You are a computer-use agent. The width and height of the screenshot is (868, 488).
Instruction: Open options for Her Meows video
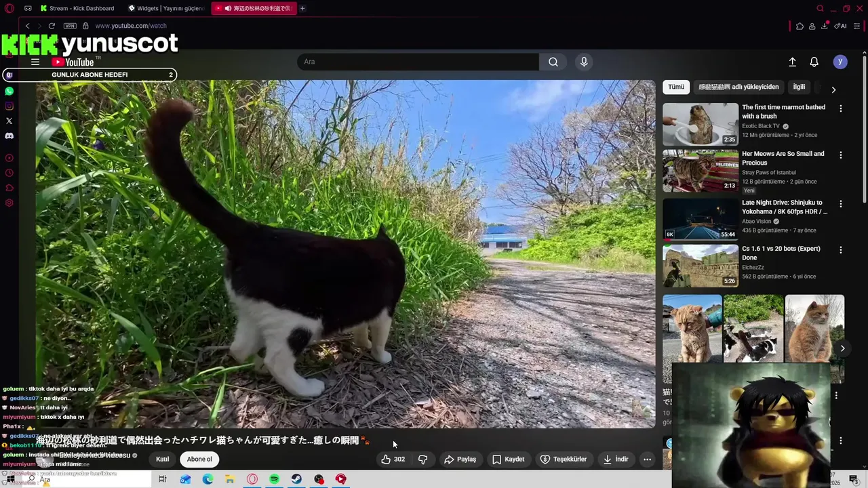pos(841,155)
